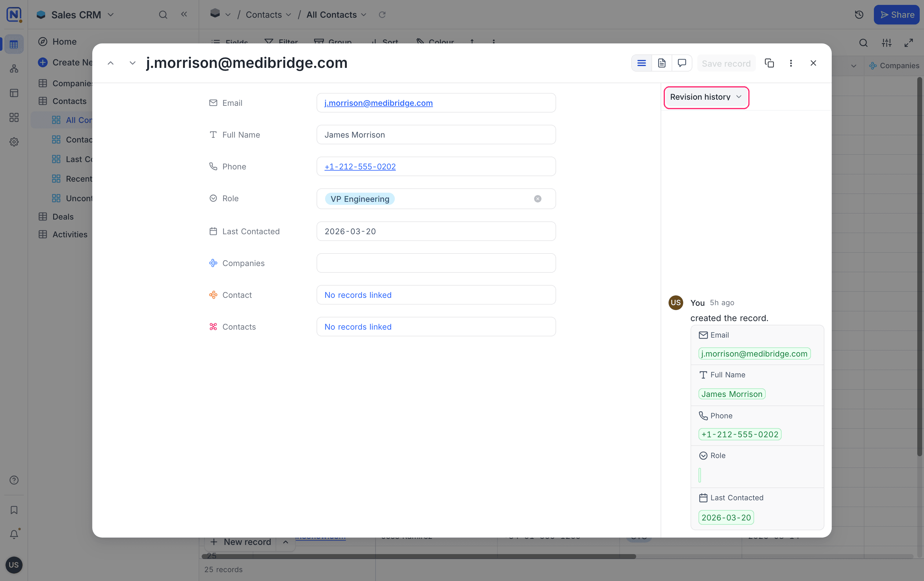Duplicate record using the copy icon
This screenshot has width=924, height=581.
click(769, 63)
